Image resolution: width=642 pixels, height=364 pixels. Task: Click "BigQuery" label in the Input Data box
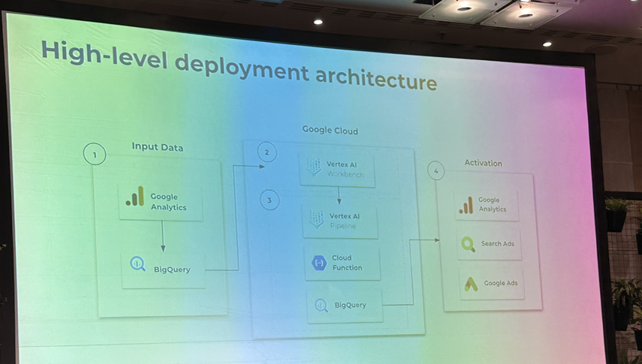point(172,269)
